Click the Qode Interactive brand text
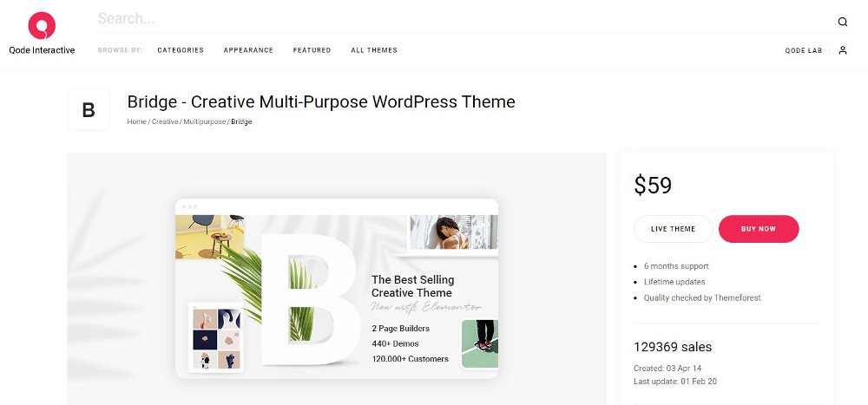Screen dimensions: 868x405 (x=42, y=50)
